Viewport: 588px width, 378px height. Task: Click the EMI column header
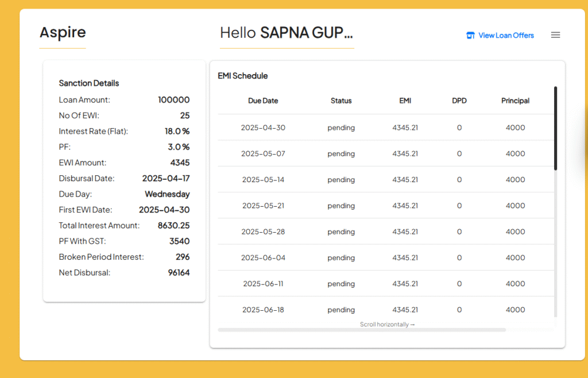pos(405,101)
